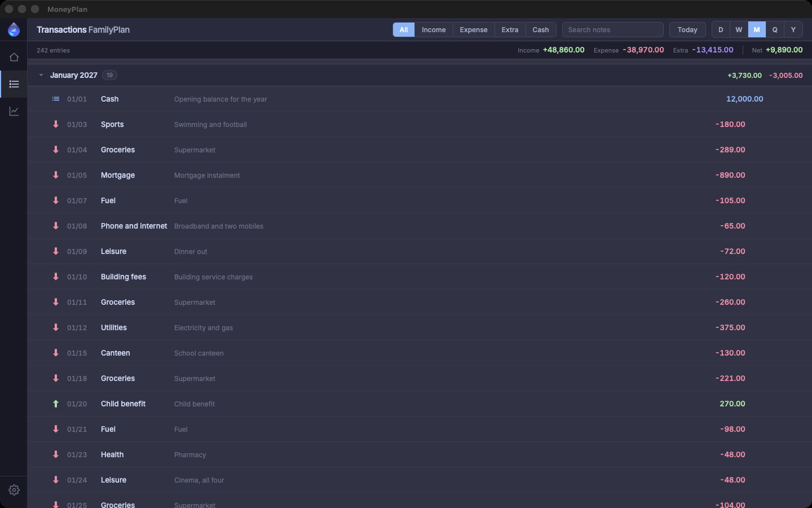Click the expense arrow on Utilities row
The height and width of the screenshot is (508, 812).
pos(56,327)
